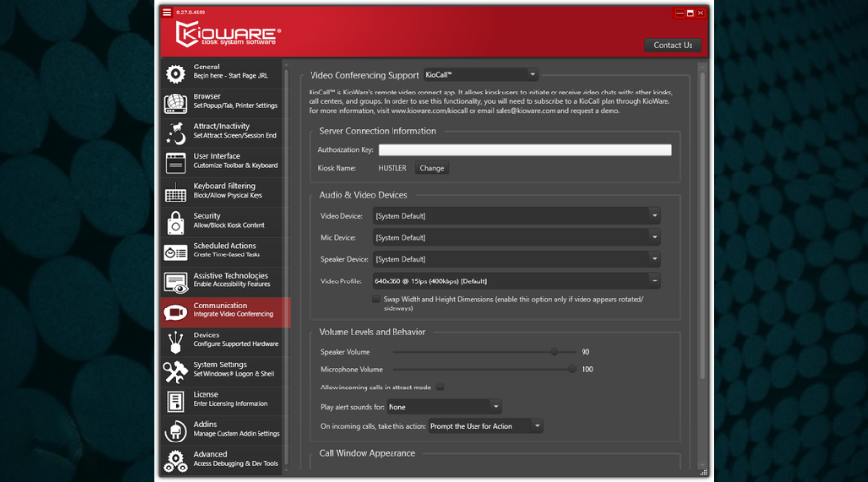The width and height of the screenshot is (868, 482).
Task: Open the Video Device dropdown
Action: 516,216
